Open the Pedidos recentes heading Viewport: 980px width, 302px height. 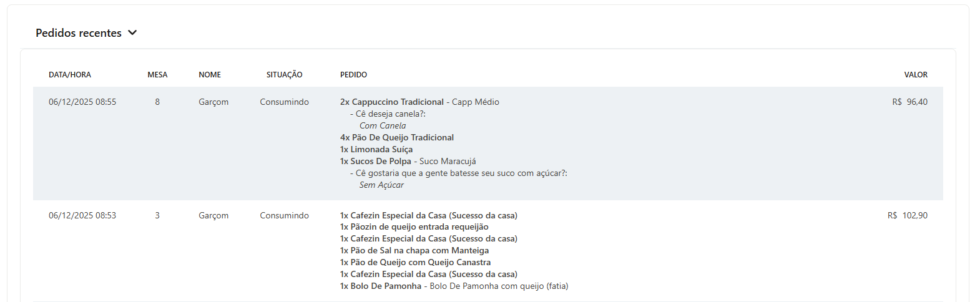pyautogui.click(x=79, y=32)
